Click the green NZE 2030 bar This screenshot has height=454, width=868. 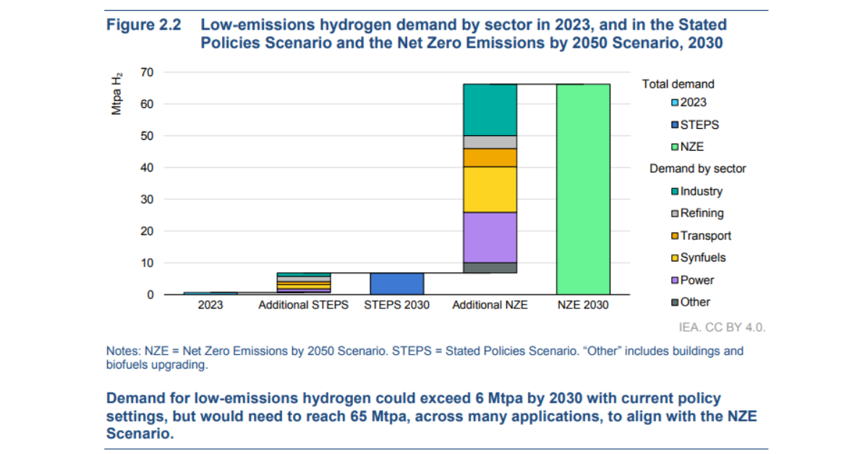pos(583,190)
